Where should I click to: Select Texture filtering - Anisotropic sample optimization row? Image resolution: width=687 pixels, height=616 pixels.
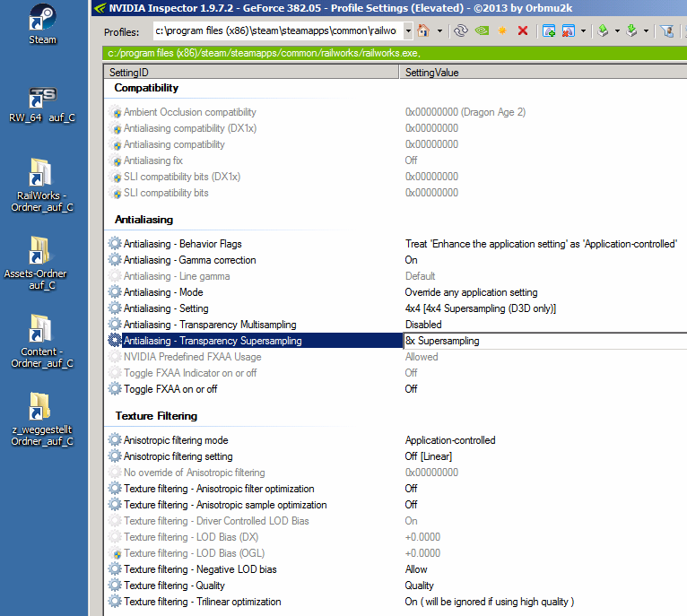(396, 505)
